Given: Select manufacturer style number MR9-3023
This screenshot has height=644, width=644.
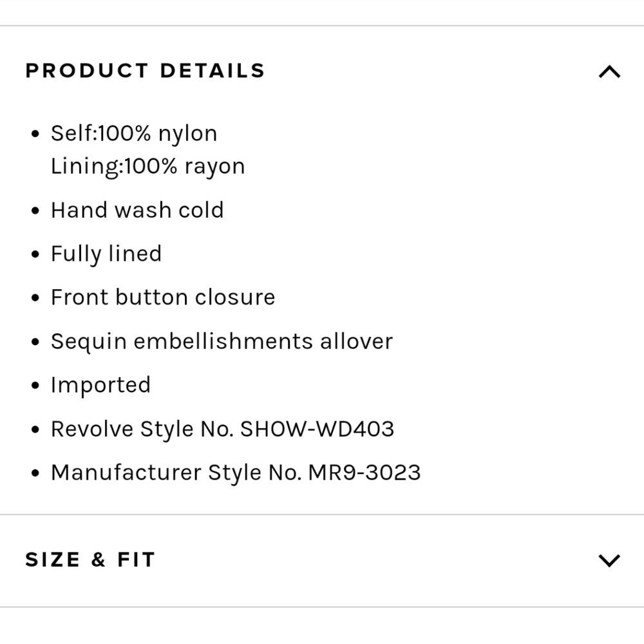Looking at the screenshot, I should point(365,473).
